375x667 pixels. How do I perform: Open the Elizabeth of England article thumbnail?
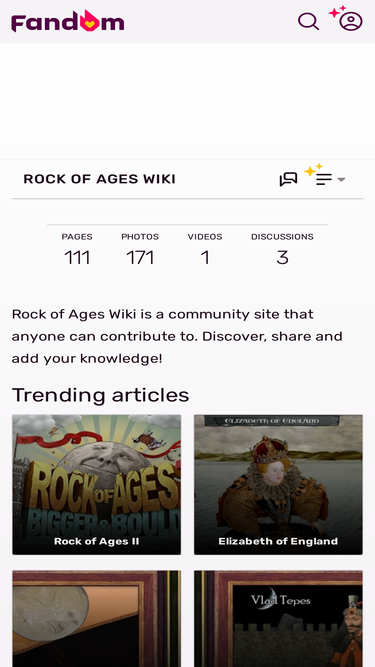(x=278, y=485)
